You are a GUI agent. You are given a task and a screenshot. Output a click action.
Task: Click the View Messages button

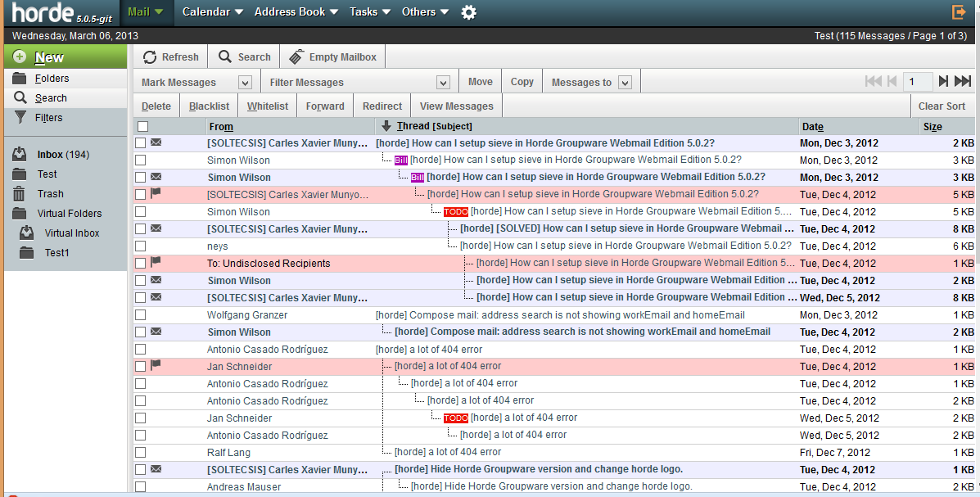coord(457,106)
